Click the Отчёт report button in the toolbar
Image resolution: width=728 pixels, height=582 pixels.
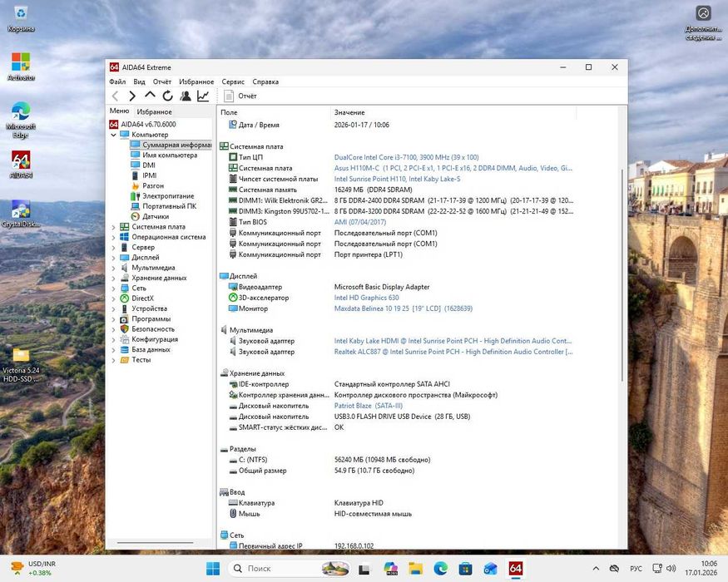click(240, 96)
